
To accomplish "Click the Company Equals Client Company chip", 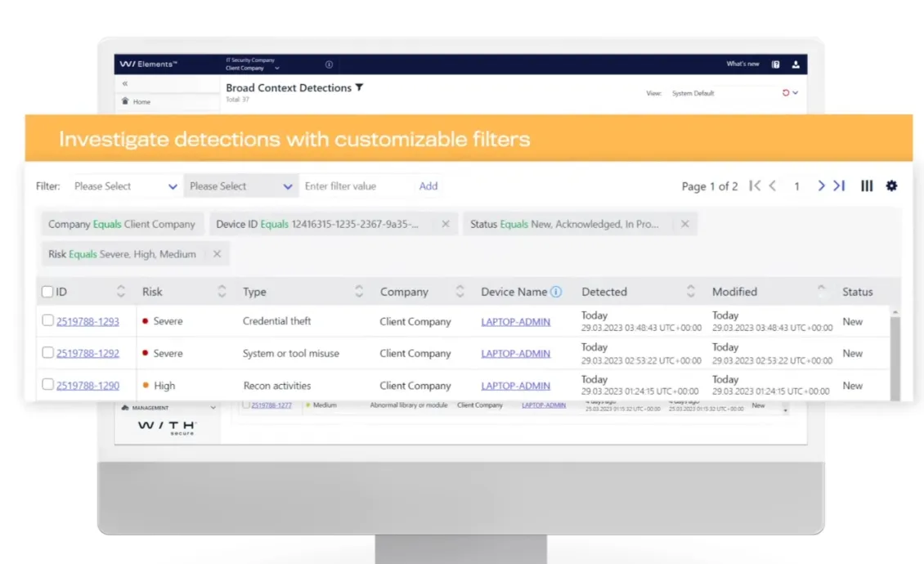I will pos(122,224).
